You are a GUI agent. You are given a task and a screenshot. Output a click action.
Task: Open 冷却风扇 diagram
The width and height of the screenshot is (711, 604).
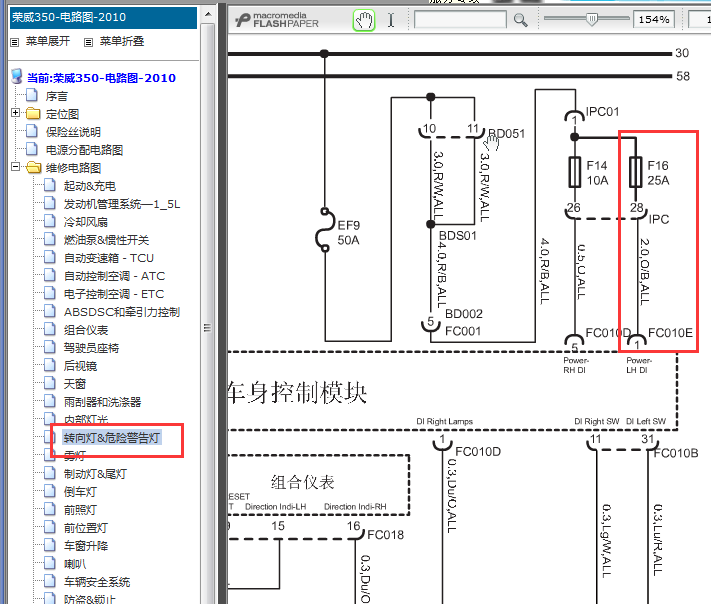(x=86, y=222)
